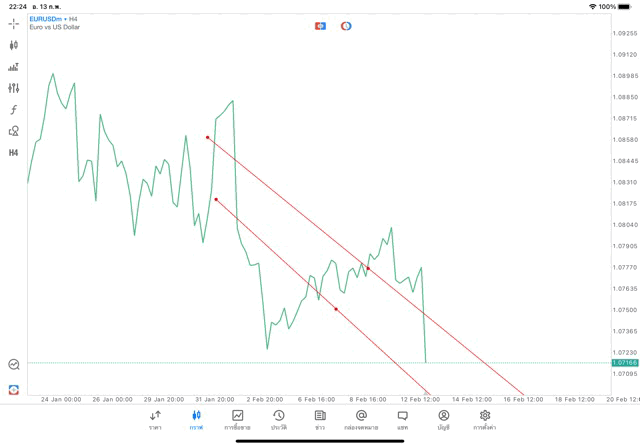Open the indicators list icon
Viewport: 640px width, 447px height.
(x=13, y=67)
